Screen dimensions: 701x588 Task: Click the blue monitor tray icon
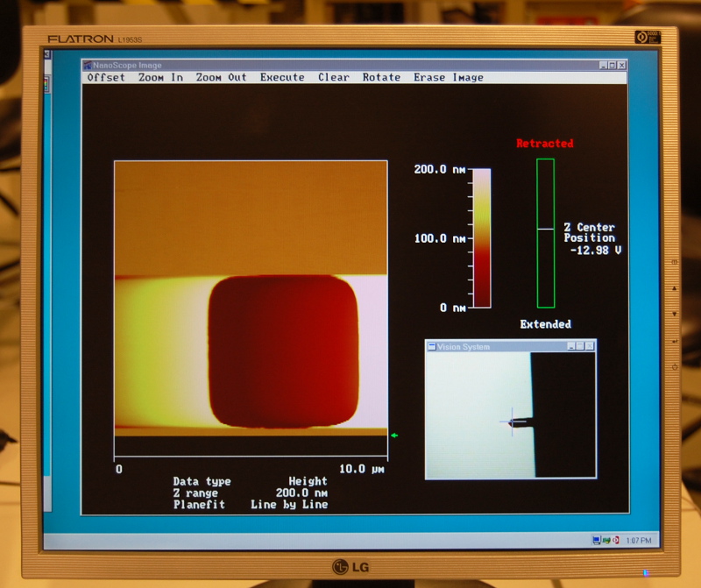(597, 540)
